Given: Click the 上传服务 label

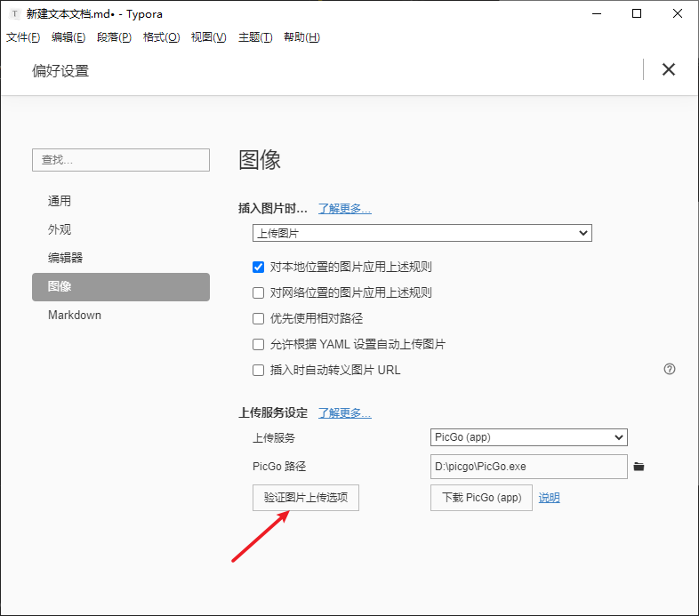Looking at the screenshot, I should coord(274,437).
